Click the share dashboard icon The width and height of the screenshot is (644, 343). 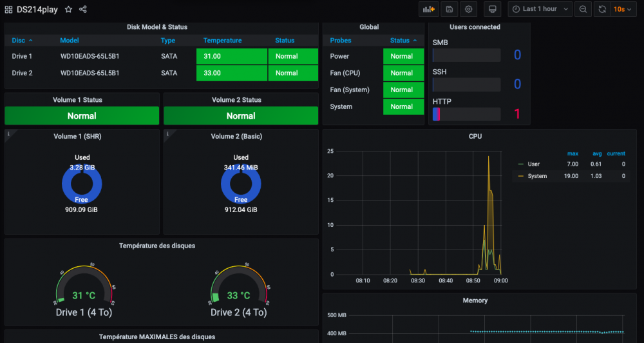pos(83,10)
